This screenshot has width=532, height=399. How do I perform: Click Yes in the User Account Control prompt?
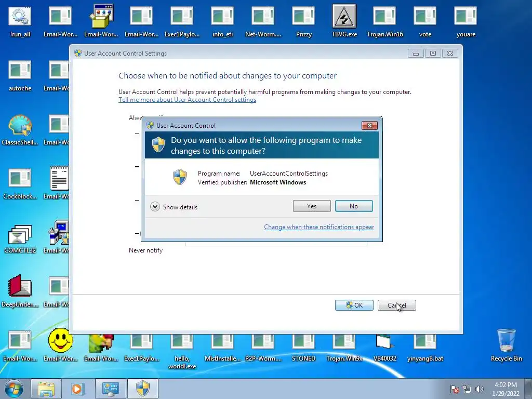[x=312, y=206]
